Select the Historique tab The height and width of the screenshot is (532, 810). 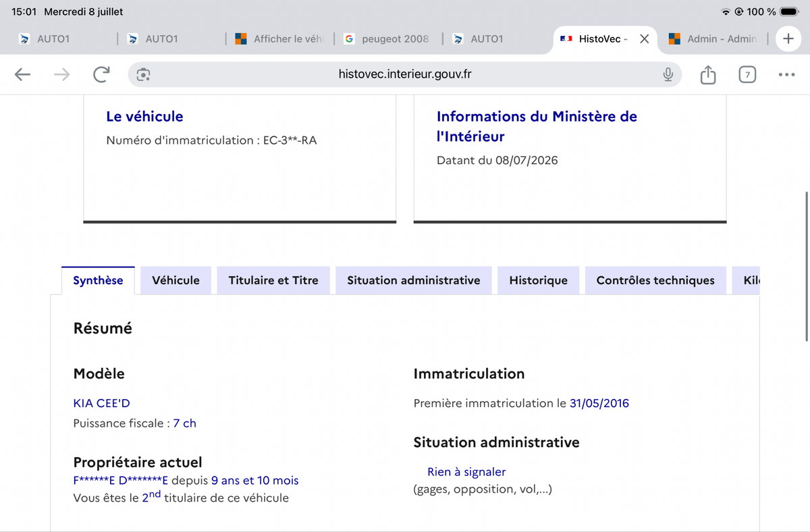(539, 280)
